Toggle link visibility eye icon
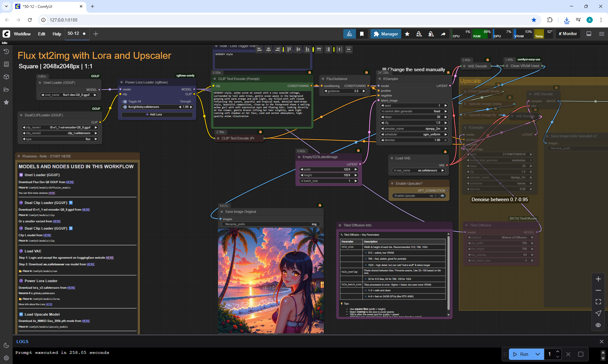The height and width of the screenshot is (364, 608). pos(598,325)
